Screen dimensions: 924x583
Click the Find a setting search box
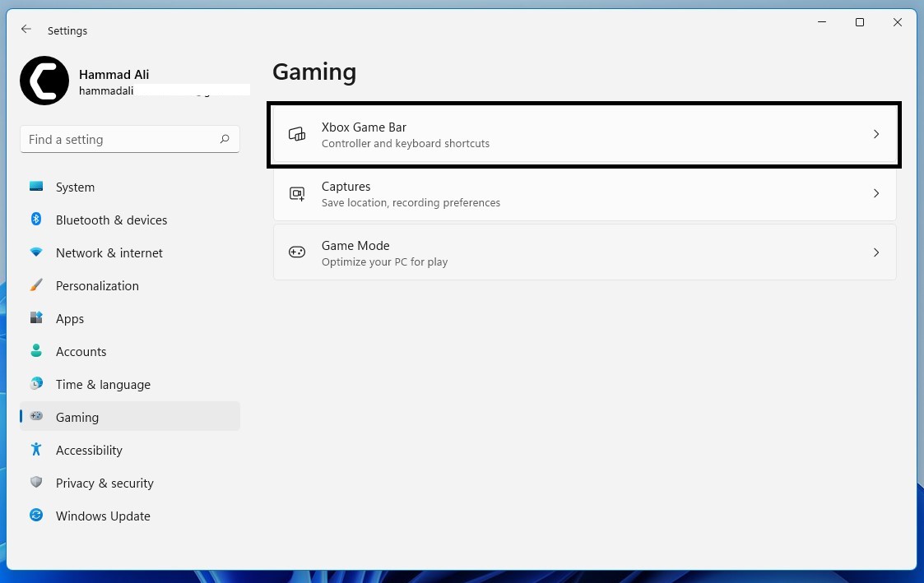click(122, 140)
